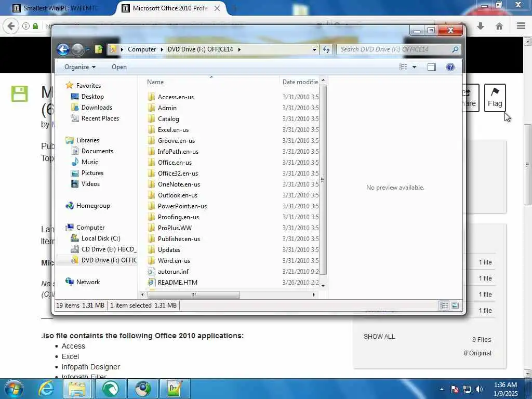Click the volume speaker tray icon

(x=479, y=389)
